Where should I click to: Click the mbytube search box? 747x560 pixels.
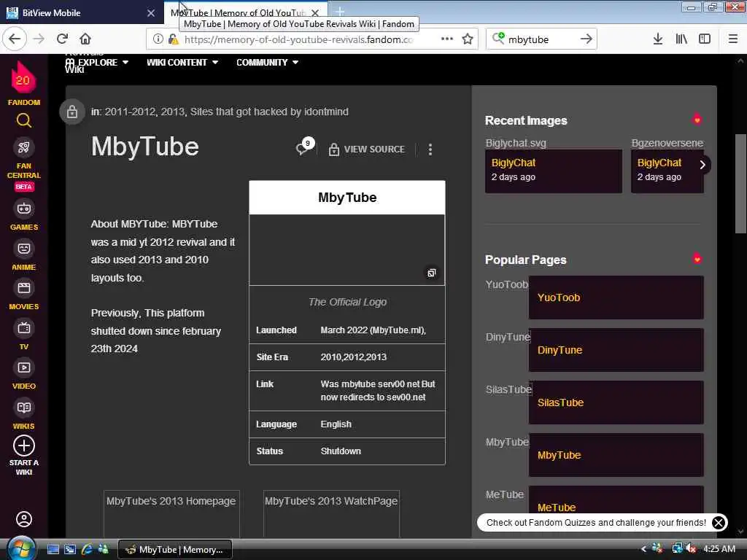point(541,39)
